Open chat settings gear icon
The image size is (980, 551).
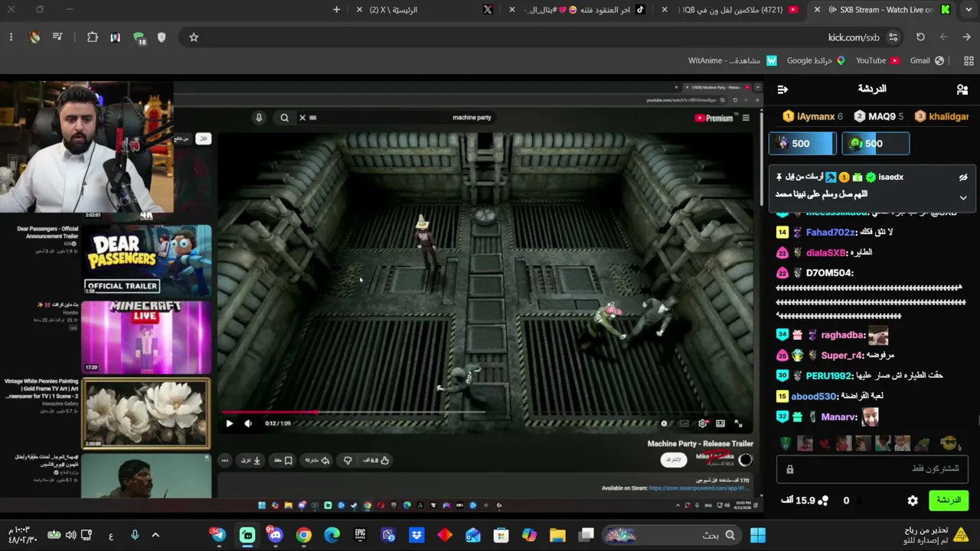coord(913,500)
